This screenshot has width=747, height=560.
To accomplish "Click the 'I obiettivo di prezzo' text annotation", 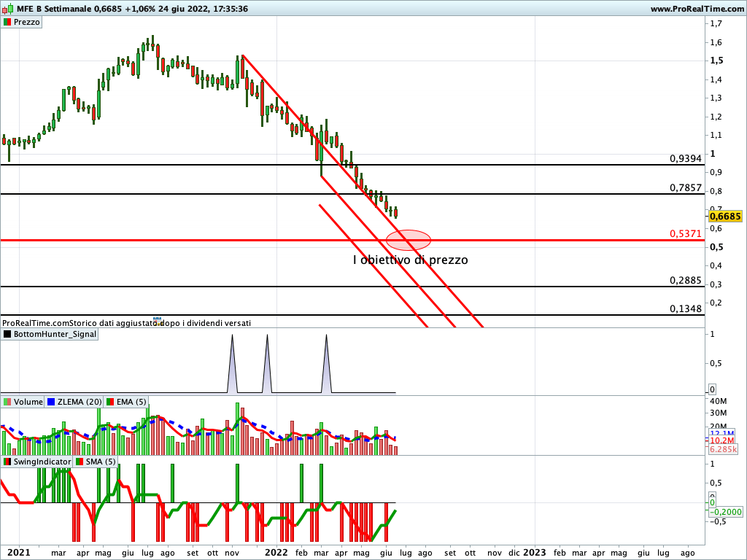I will [410, 260].
